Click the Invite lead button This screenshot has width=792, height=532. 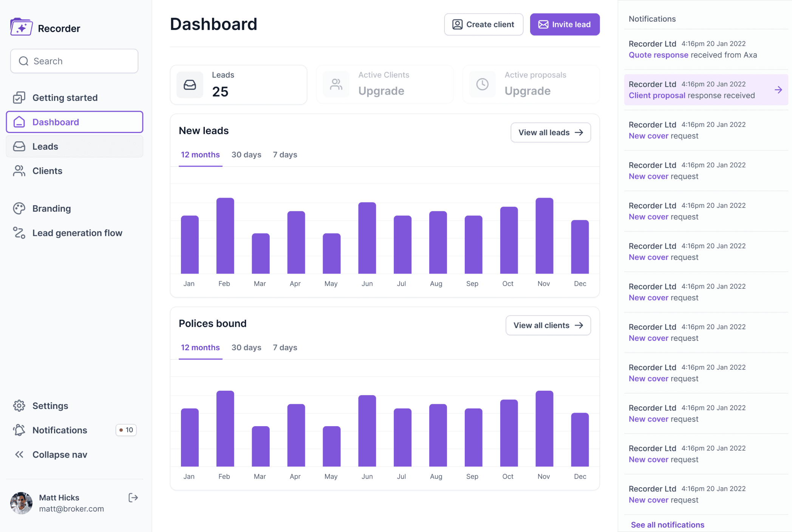tap(565, 25)
